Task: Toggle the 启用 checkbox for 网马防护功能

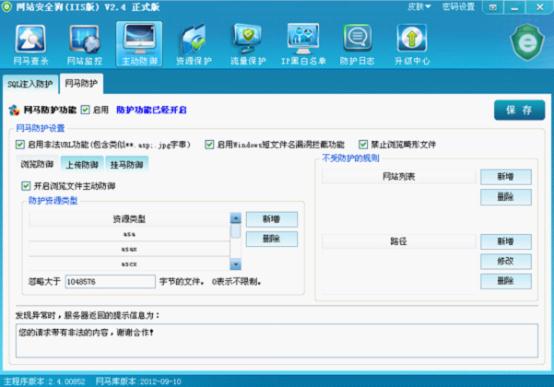Action: pyautogui.click(x=85, y=110)
